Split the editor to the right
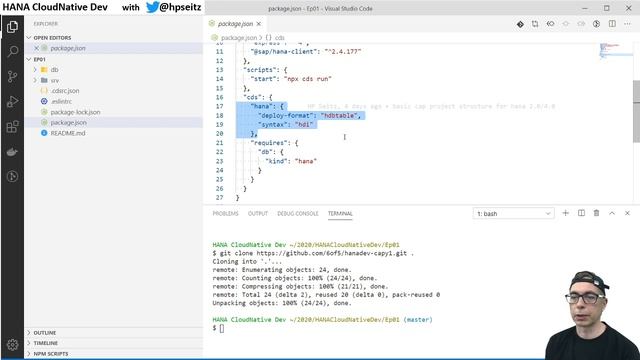The height and width of the screenshot is (360, 640). 612,24
